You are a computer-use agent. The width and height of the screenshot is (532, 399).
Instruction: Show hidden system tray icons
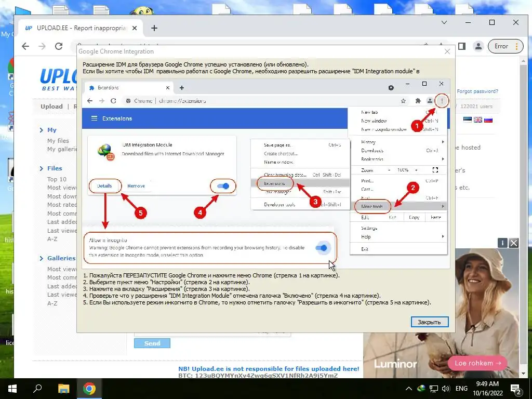click(409, 389)
